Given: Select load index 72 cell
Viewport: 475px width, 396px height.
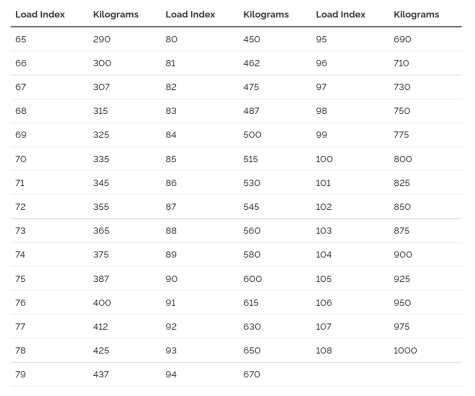Looking at the screenshot, I should coord(20,207).
